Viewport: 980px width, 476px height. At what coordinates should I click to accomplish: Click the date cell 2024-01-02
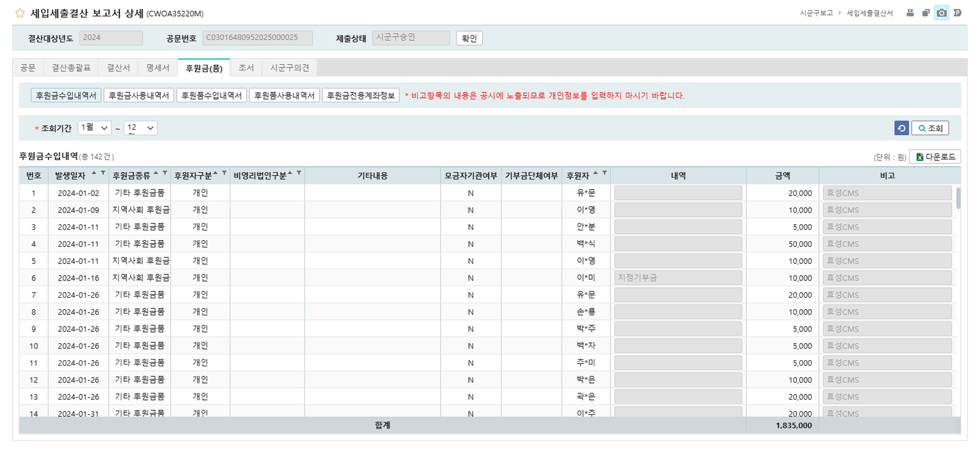[78, 193]
